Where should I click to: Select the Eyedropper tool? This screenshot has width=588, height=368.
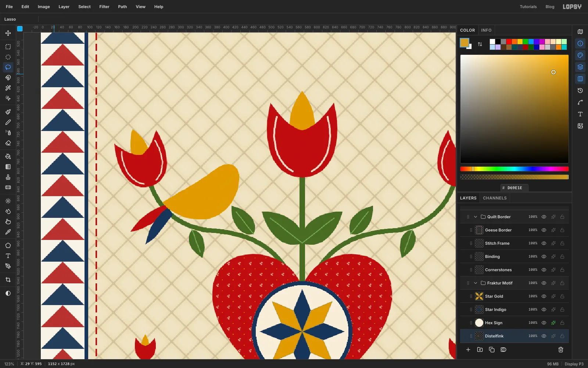pyautogui.click(x=8, y=232)
